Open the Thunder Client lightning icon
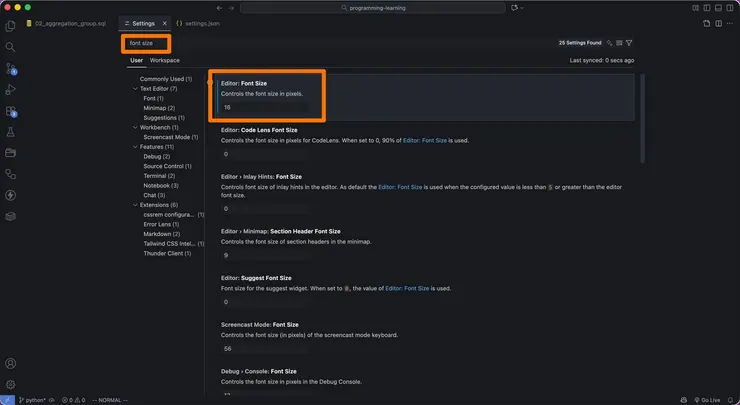Image resolution: width=740 pixels, height=405 pixels. (x=10, y=195)
